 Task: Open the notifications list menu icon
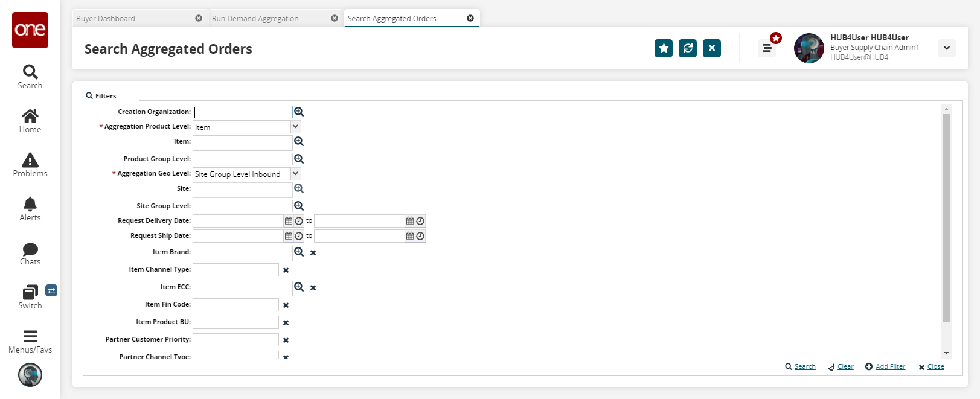pyautogui.click(x=767, y=48)
